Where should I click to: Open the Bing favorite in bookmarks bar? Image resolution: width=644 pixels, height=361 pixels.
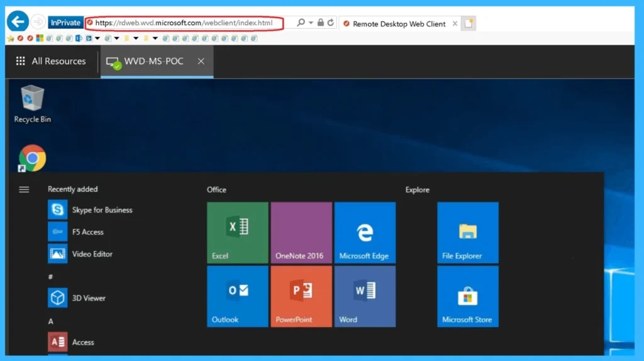pyautogui.click(x=89, y=38)
